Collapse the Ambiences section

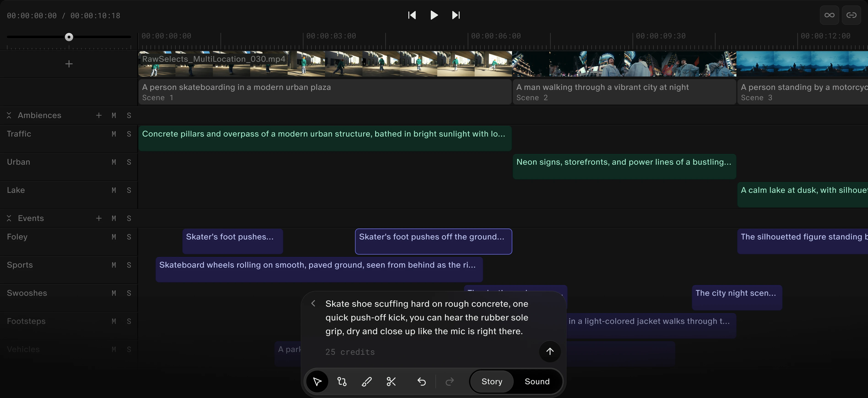(x=9, y=115)
